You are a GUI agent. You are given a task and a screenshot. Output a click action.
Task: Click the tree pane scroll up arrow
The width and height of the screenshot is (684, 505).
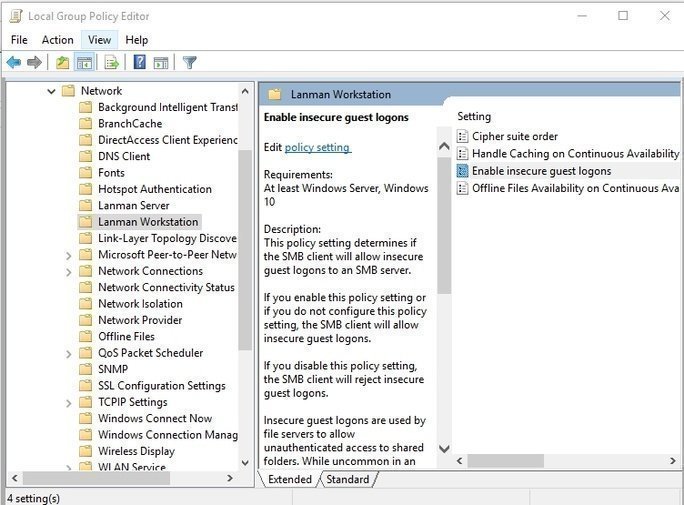[245, 91]
